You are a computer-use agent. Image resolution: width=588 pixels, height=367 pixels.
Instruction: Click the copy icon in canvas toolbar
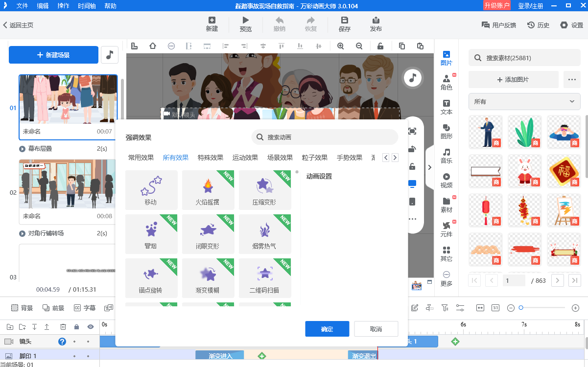click(402, 46)
